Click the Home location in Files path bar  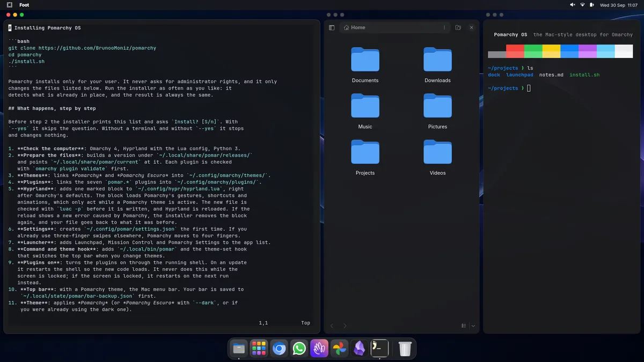(355, 27)
